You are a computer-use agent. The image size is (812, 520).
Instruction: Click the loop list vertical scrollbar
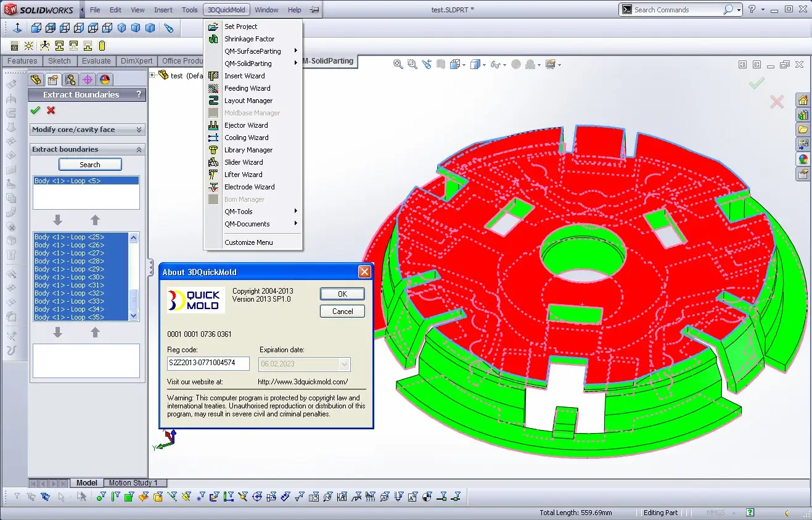[x=134, y=276]
